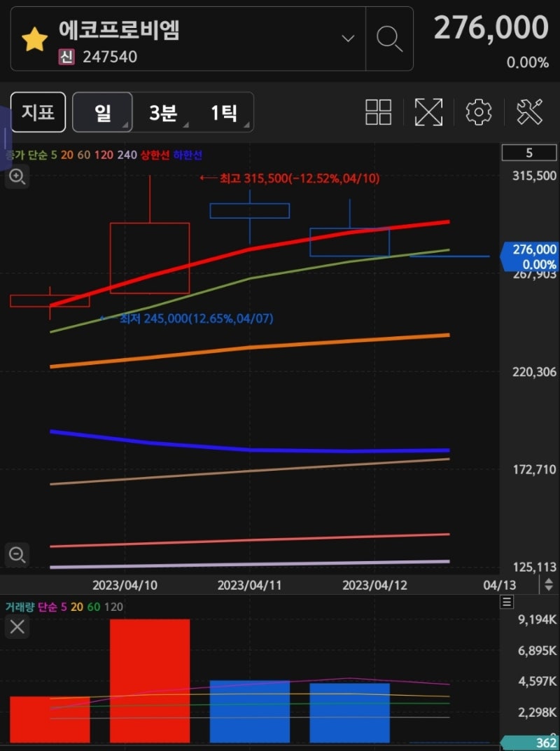Click the tall red volume bar for 04/10

click(150, 681)
